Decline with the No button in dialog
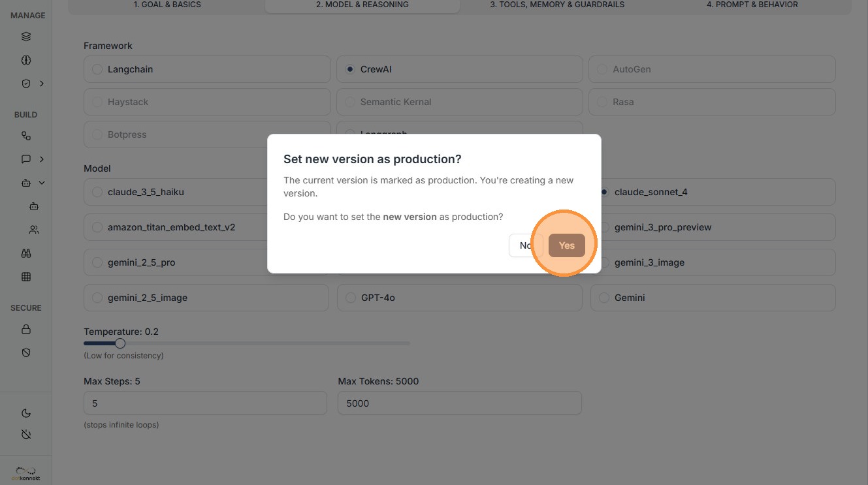The height and width of the screenshot is (485, 868). click(526, 245)
